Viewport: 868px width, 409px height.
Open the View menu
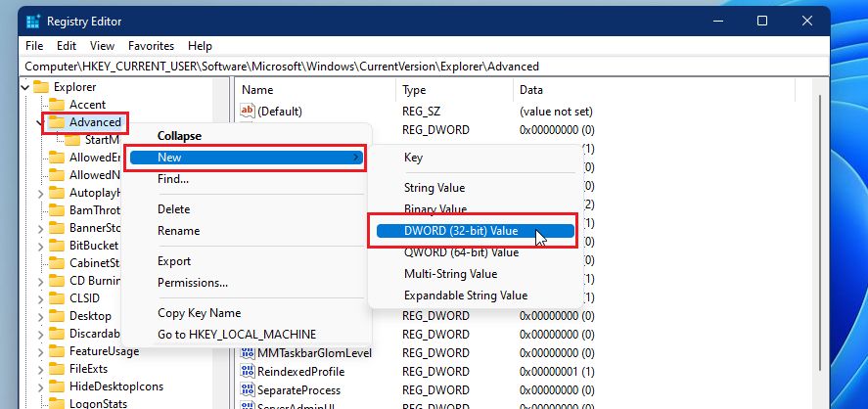coord(103,46)
